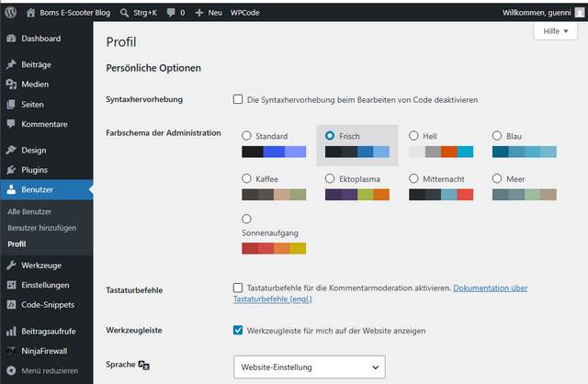The width and height of the screenshot is (588, 384).
Task: Select the Mitternacht color scheme radio
Action: tap(413, 178)
